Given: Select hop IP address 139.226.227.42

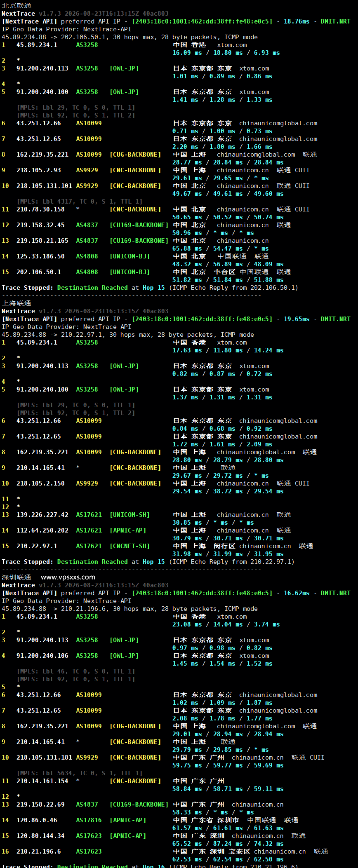Looking at the screenshot, I should (x=42, y=515).
